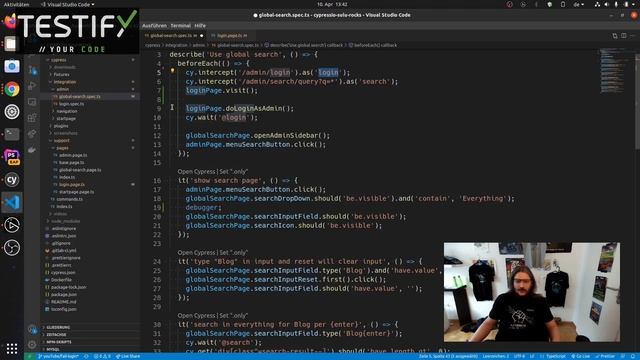Expand the NPM-SKRIPTS panel section
Screen dimensions: 640x360
point(59,342)
